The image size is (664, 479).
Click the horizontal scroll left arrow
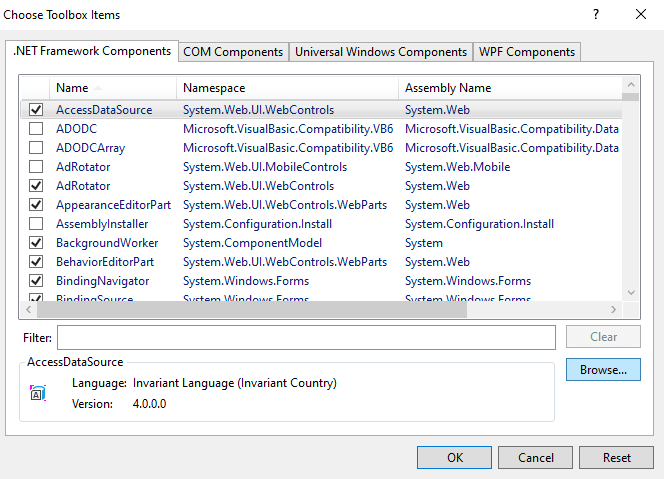tap(28, 310)
